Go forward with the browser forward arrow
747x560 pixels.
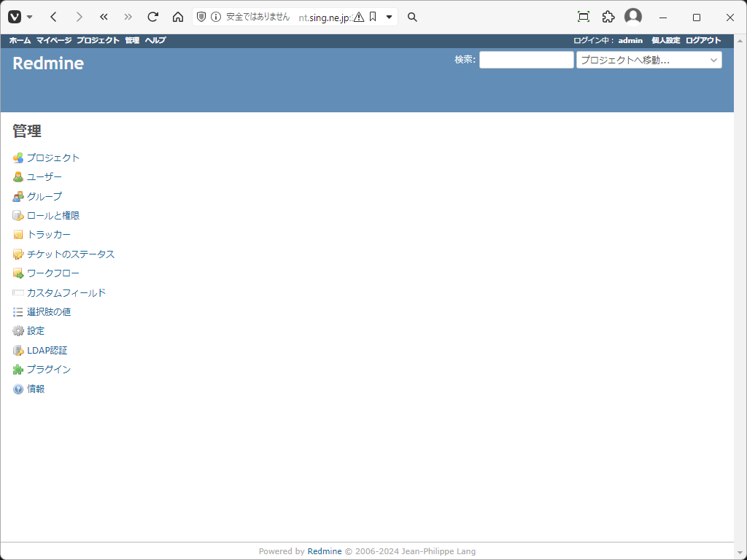pos(79,17)
